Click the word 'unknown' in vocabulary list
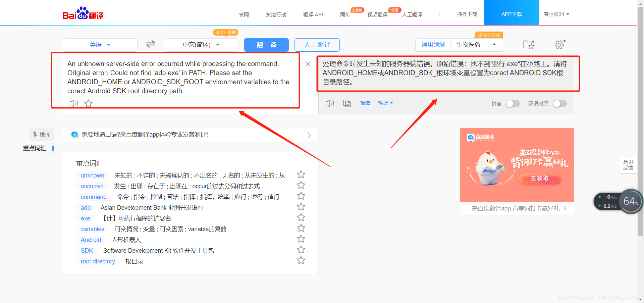Image resolution: width=644 pixels, height=303 pixels. coord(92,175)
